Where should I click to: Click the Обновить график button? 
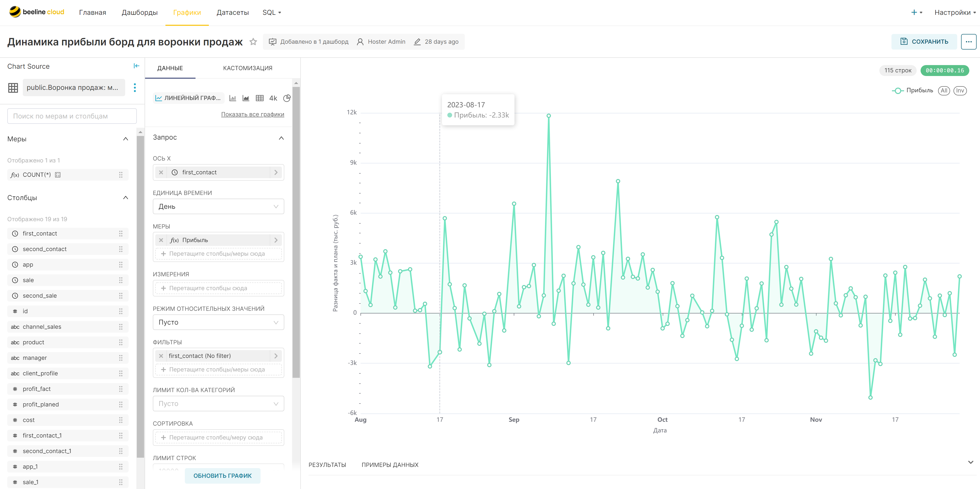pos(222,476)
